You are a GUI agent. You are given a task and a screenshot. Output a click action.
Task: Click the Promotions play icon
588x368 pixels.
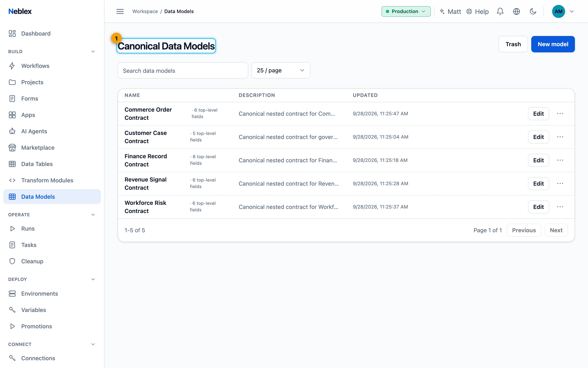(12, 326)
